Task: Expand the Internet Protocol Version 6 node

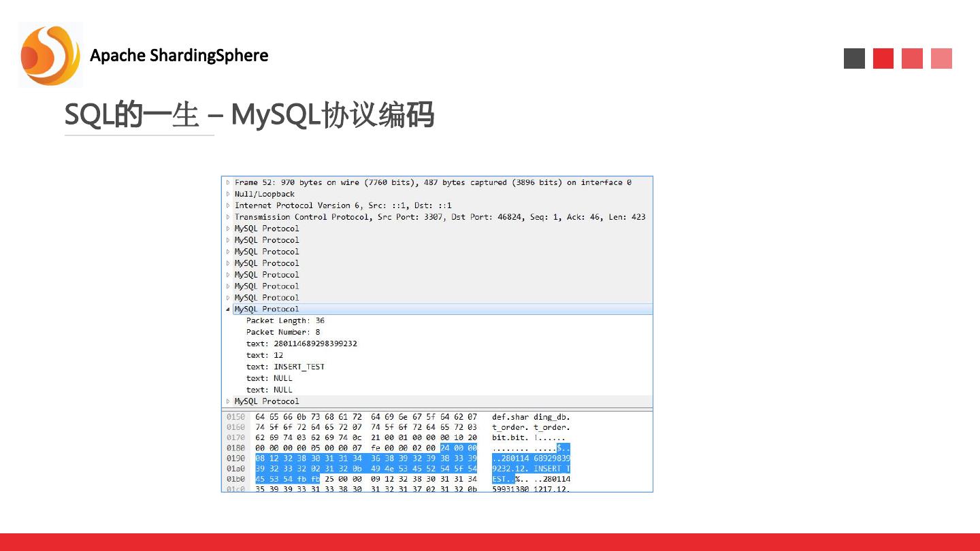Action: tap(228, 205)
